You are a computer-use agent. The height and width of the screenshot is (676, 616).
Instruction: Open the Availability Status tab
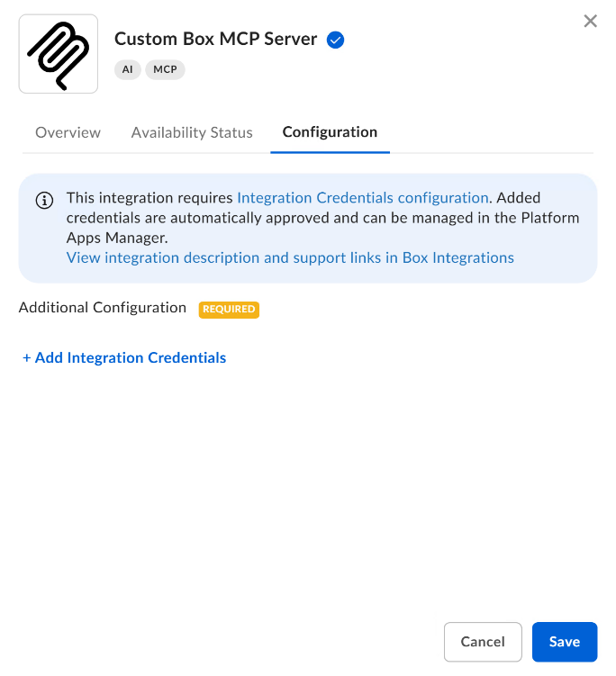(x=192, y=132)
